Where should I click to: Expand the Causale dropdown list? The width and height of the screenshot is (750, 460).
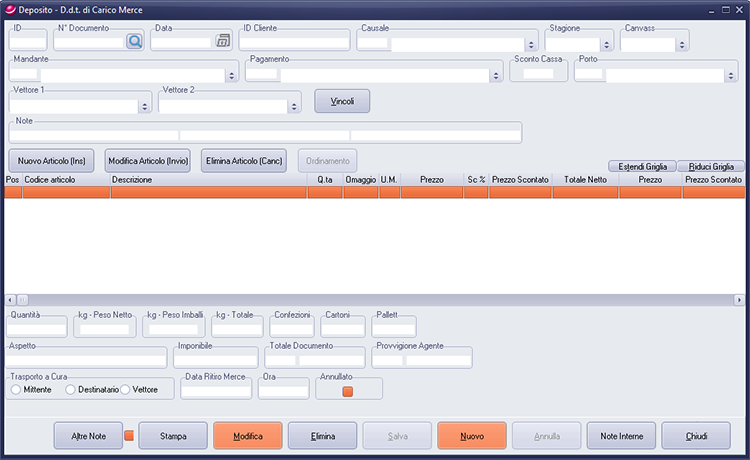point(531,45)
